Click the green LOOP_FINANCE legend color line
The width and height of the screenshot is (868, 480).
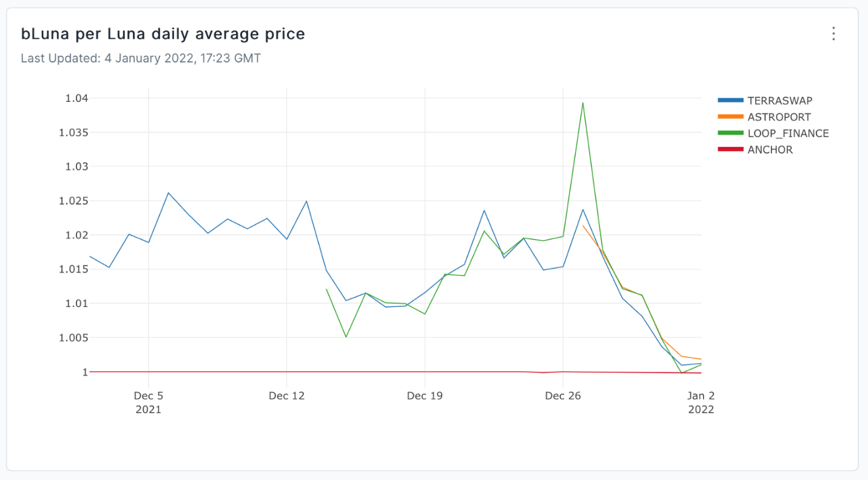click(x=730, y=134)
